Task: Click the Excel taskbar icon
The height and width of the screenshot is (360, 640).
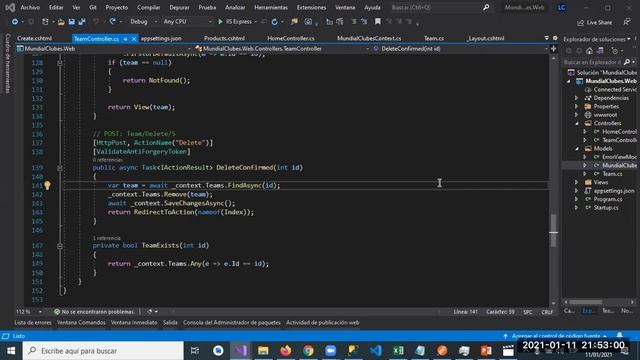Action: click(398, 351)
